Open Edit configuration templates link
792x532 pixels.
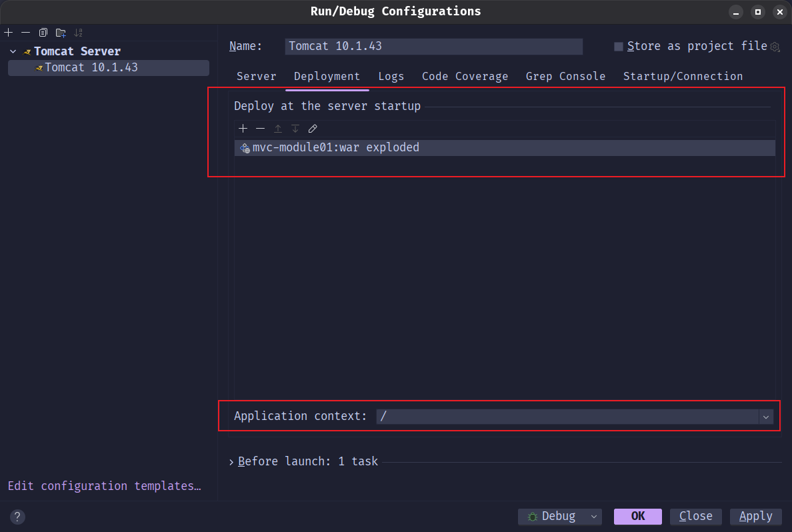coord(104,486)
